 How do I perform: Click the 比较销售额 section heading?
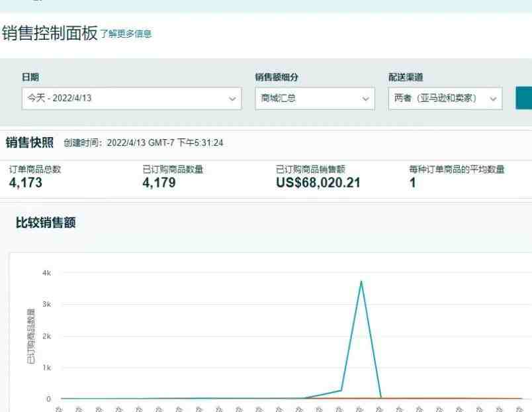(46, 223)
